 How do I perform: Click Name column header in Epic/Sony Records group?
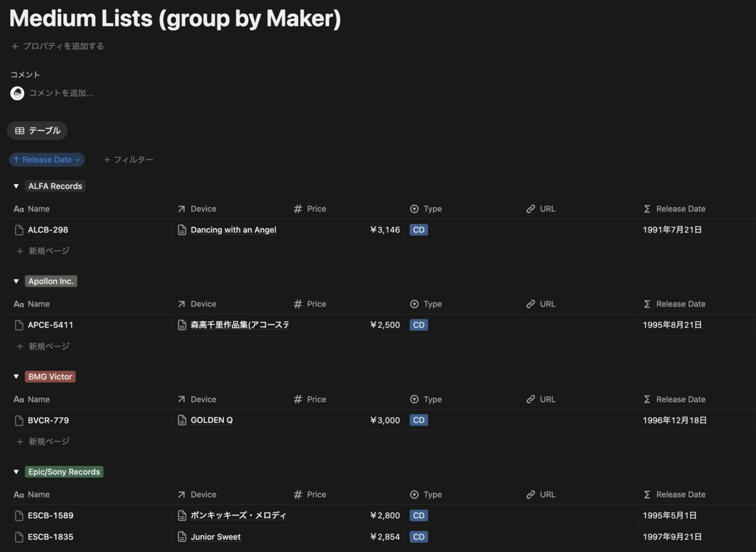pos(31,495)
